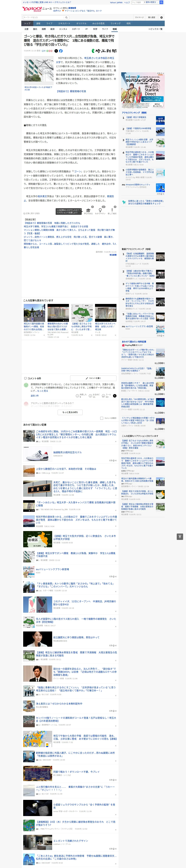This screenshot has height=868, width=186.
Task: Click the わかりやすい lightbulb reaction
Action: [x=100, y=211]
